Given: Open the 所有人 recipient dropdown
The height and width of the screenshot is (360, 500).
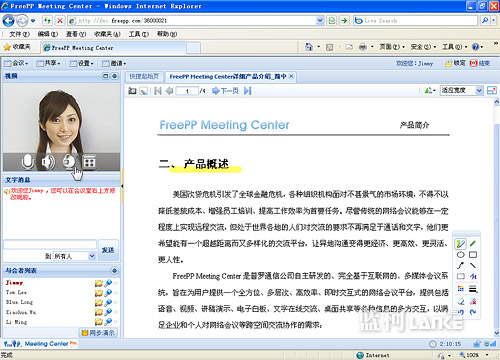Looking at the screenshot, I should [75, 256].
